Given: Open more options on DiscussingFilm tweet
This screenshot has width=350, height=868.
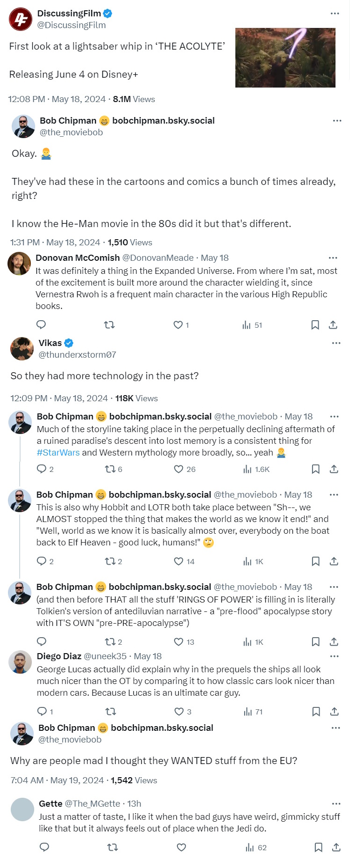Looking at the screenshot, I should tap(335, 14).
